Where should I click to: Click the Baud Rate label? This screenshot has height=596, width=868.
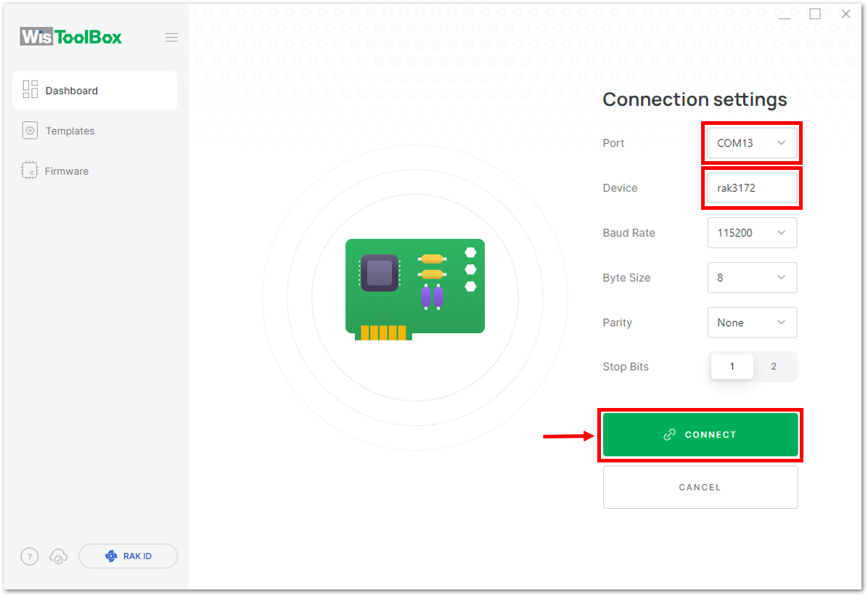629,232
